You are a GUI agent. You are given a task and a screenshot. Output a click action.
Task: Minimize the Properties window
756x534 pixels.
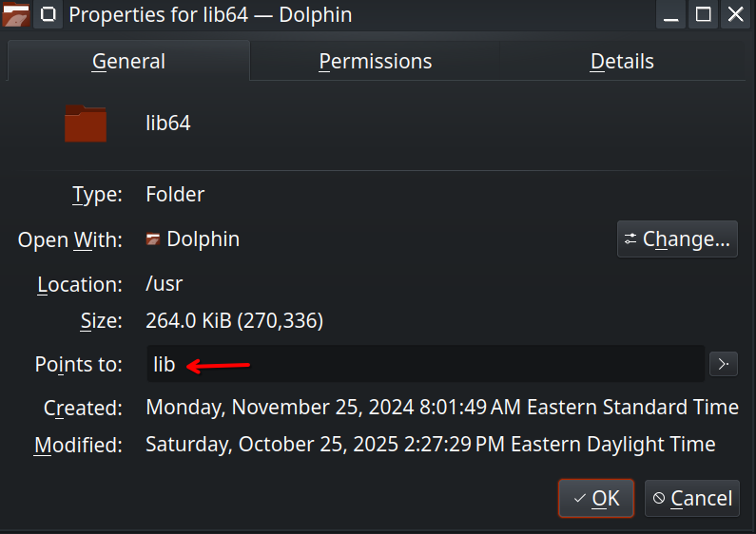[x=672, y=15]
